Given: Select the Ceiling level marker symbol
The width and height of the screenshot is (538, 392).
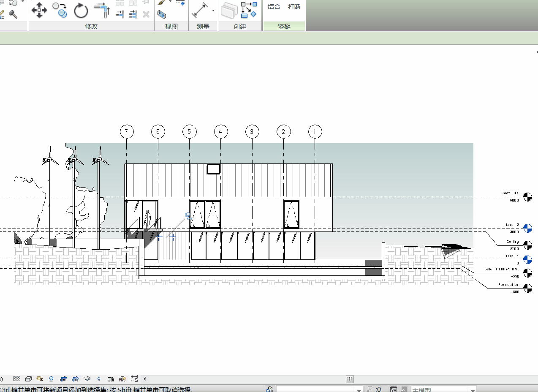Looking at the screenshot, I should pyautogui.click(x=527, y=245).
